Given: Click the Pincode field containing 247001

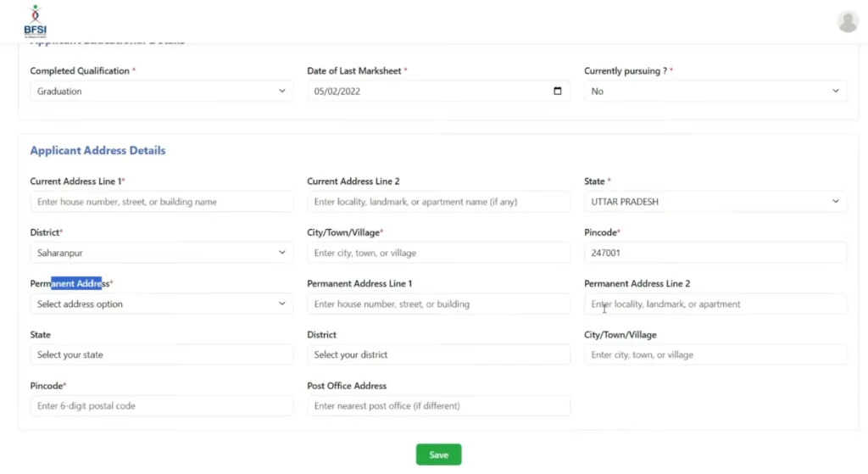Looking at the screenshot, I should (x=715, y=253).
